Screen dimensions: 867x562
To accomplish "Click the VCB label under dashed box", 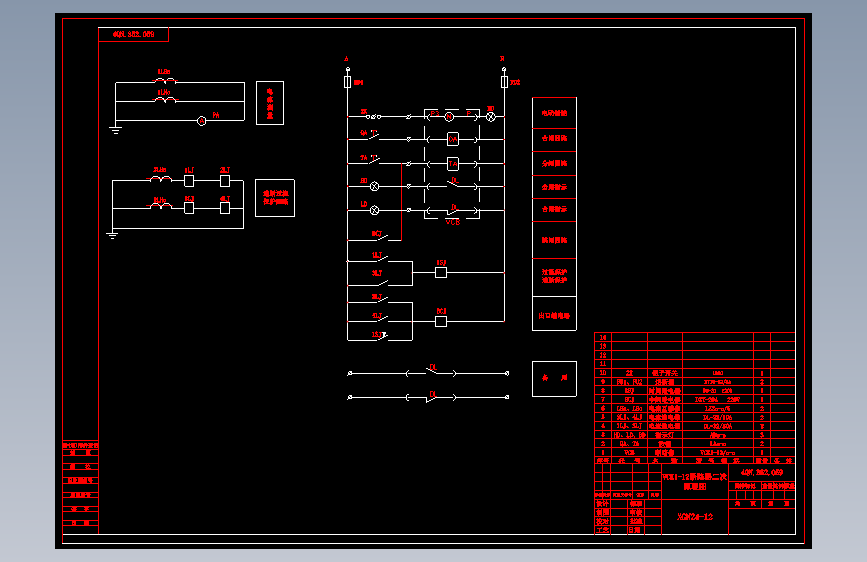I will [x=452, y=222].
